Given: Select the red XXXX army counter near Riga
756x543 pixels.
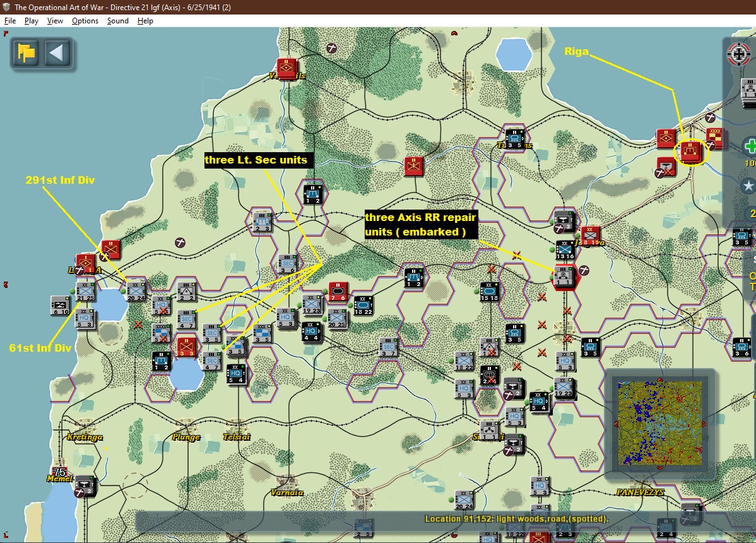Looking at the screenshot, I should [714, 138].
